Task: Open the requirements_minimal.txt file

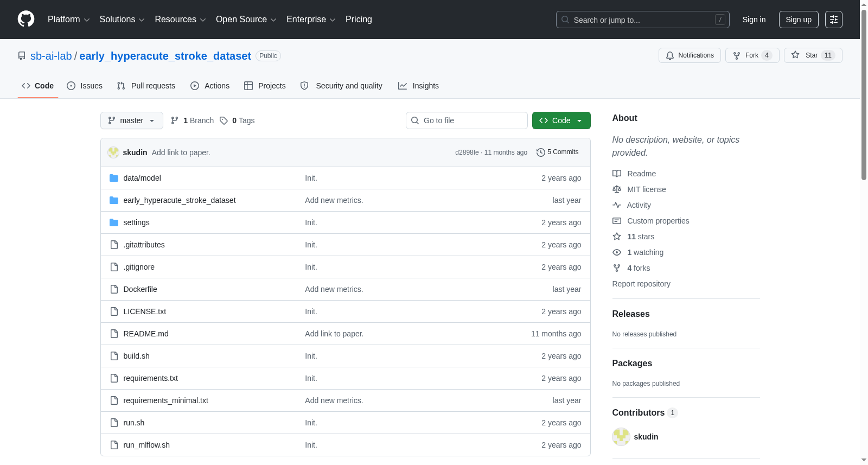Action: pyautogui.click(x=166, y=400)
